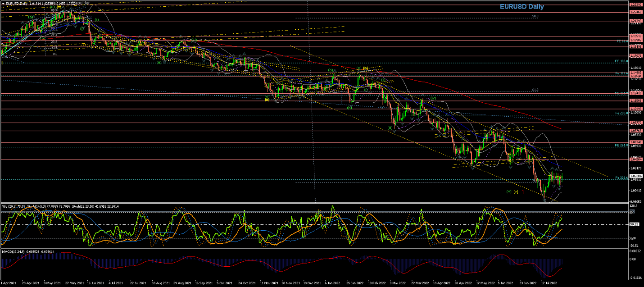The width and height of the screenshot is (644, 287).
Task: Select the '12 Jul 2022' date label
Action: (549, 284)
